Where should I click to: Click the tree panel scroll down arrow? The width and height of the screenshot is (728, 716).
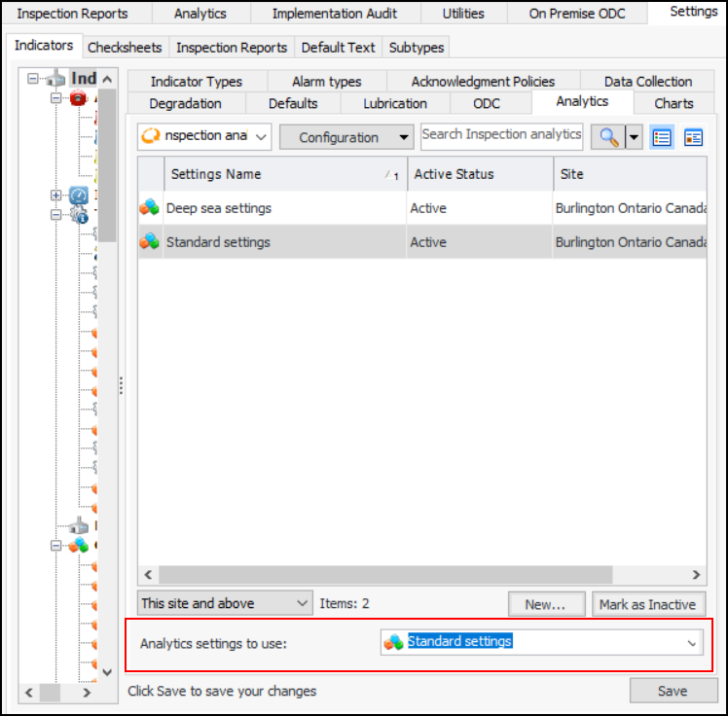pos(107,672)
